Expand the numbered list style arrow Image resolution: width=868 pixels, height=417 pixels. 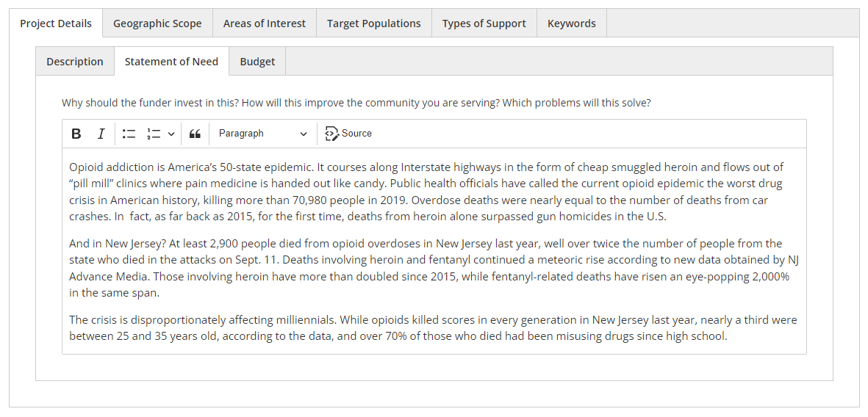click(171, 134)
